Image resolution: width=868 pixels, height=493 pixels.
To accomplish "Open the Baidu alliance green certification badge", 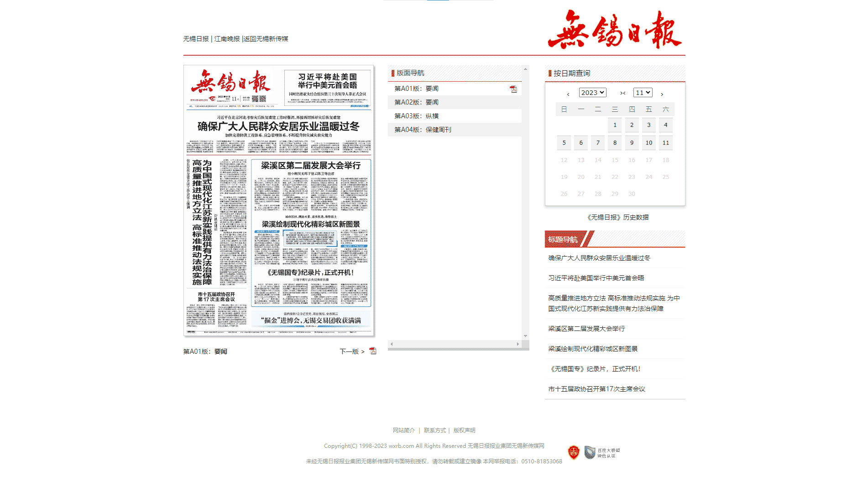I will [602, 452].
